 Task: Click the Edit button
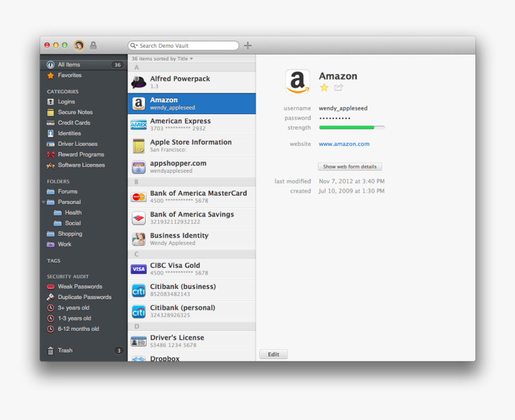(x=274, y=354)
